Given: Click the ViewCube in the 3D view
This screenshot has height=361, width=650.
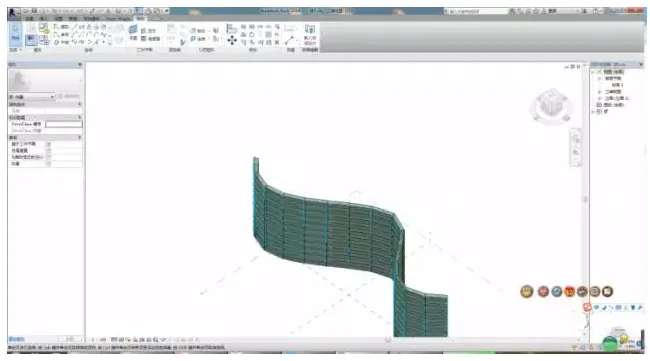Looking at the screenshot, I should tap(551, 105).
